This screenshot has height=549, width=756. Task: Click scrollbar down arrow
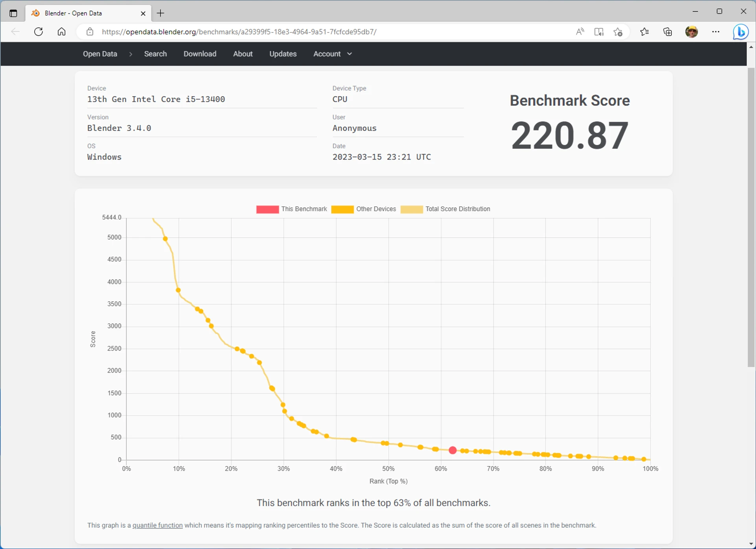click(x=751, y=544)
